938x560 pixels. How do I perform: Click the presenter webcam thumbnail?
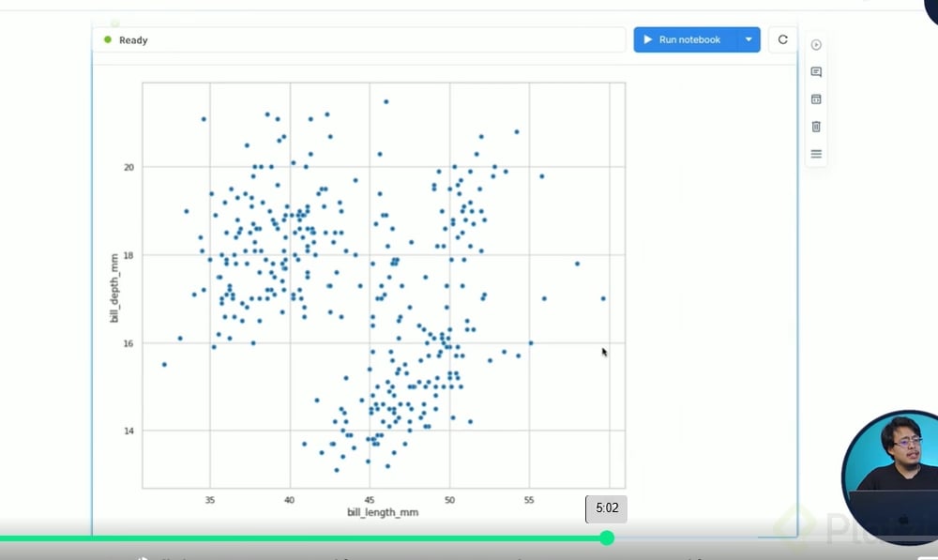890,477
